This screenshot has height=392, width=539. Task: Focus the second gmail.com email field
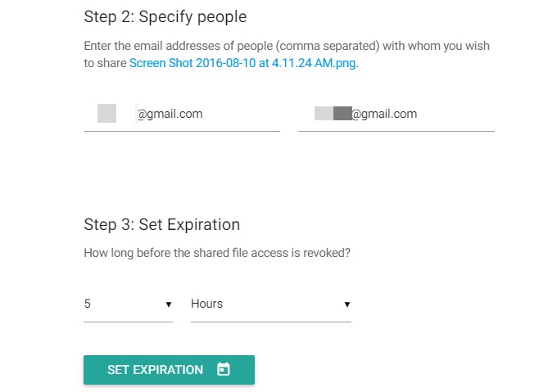(x=396, y=114)
